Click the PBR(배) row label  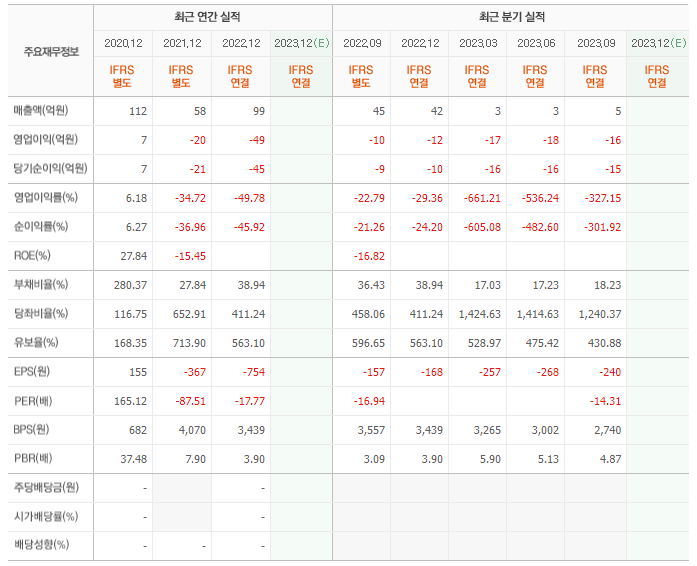(33, 458)
